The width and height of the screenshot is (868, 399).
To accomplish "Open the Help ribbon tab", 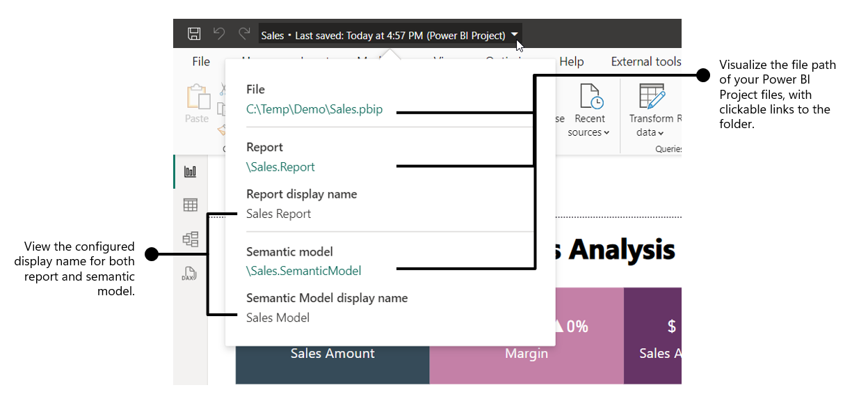I will 571,62.
